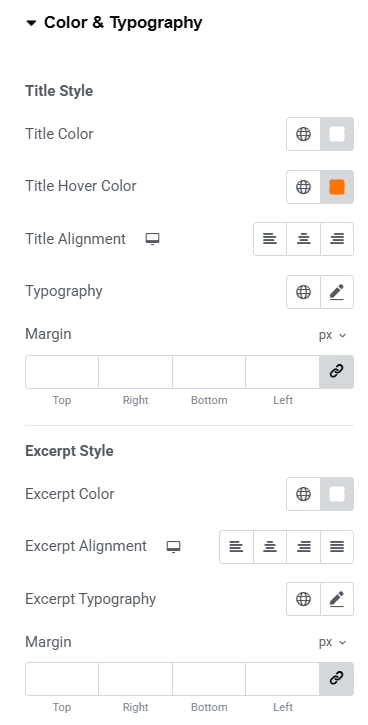This screenshot has height=725, width=368.
Task: Set title alignment to center
Action: (x=303, y=239)
